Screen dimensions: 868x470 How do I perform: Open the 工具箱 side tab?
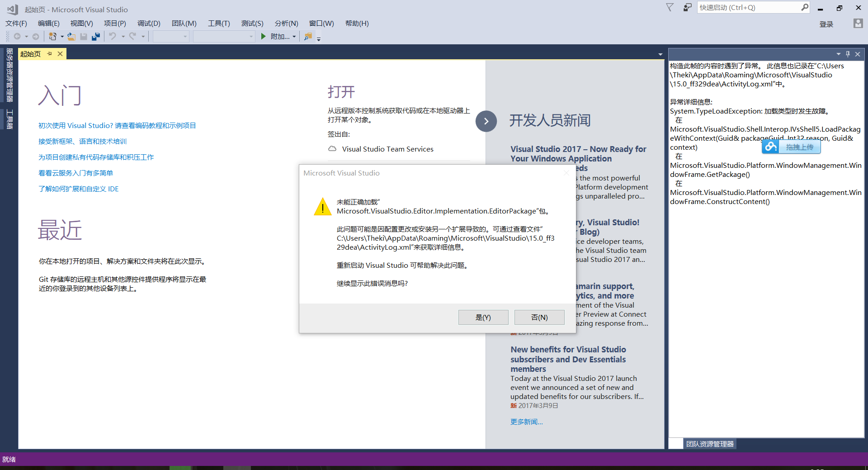coord(9,119)
